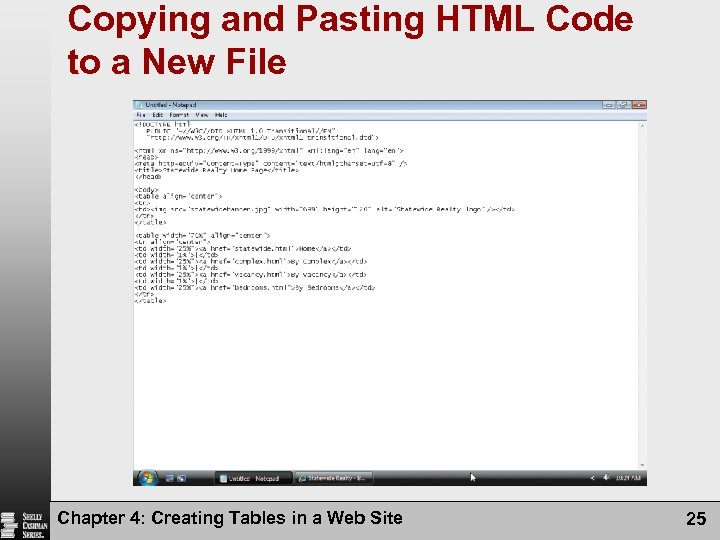
Task: Open the Help menu in Notepad
Action: [221, 115]
